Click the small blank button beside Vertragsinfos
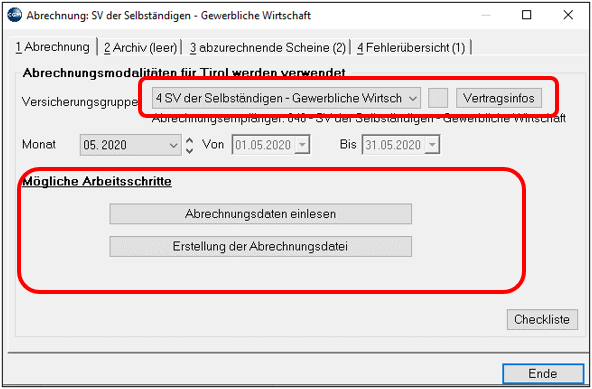 tap(438, 98)
